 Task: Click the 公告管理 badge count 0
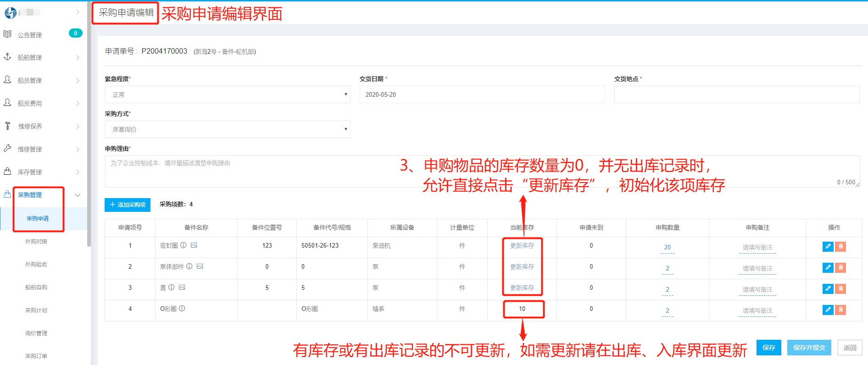pos(76,33)
